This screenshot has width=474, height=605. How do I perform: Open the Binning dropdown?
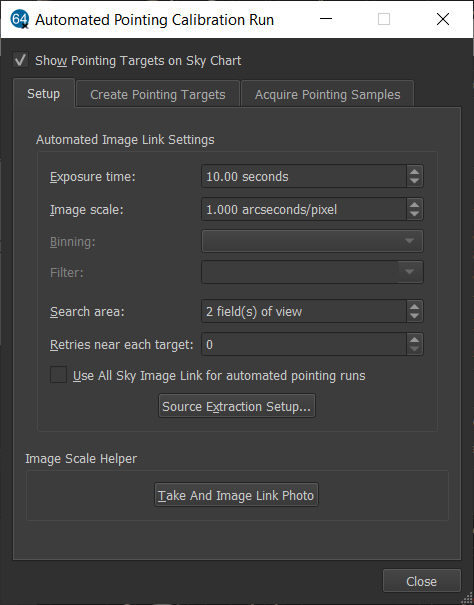click(312, 241)
